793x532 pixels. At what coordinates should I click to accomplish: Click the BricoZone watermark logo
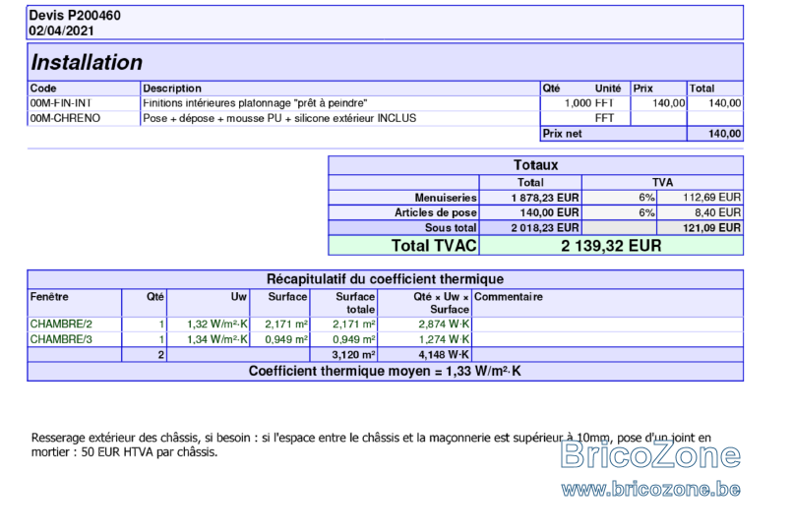click(x=650, y=454)
